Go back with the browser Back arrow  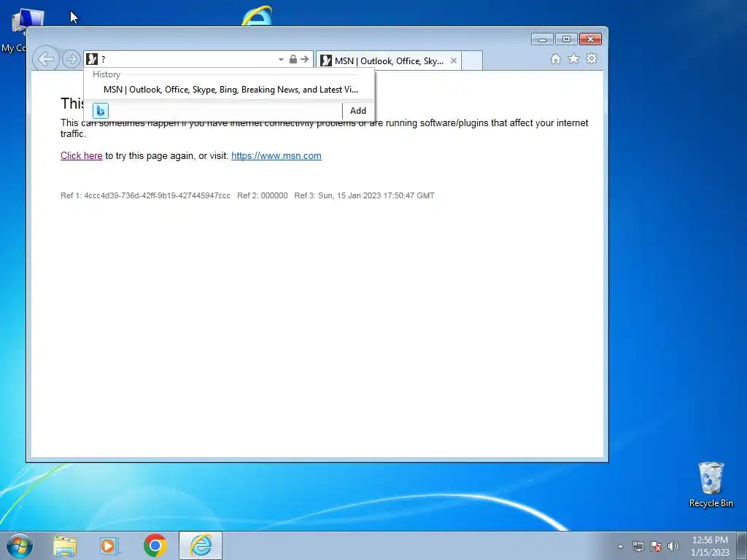(46, 59)
